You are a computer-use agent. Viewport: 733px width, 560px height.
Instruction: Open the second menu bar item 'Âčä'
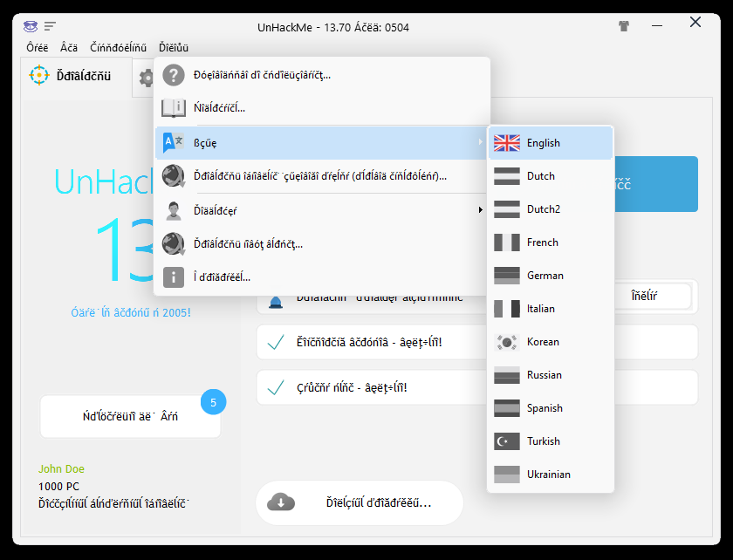pyautogui.click(x=69, y=48)
